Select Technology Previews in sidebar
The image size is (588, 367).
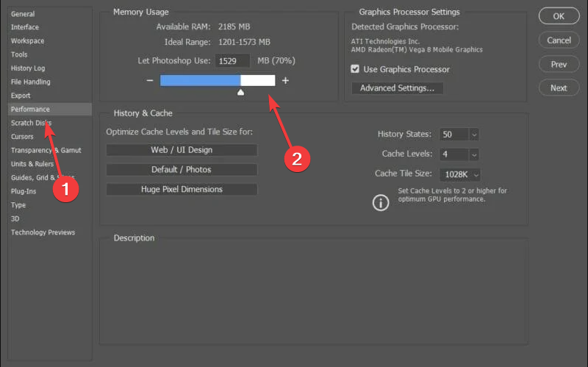click(x=43, y=232)
